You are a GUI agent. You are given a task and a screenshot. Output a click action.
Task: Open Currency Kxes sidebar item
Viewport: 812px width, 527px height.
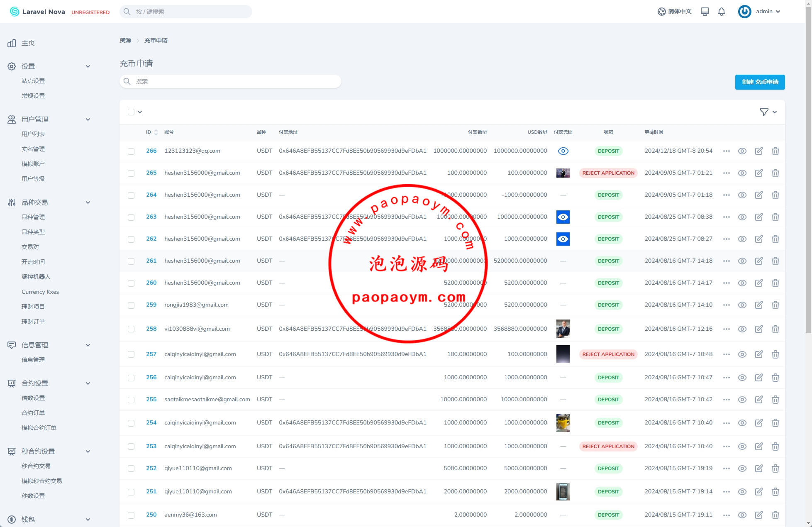point(40,292)
